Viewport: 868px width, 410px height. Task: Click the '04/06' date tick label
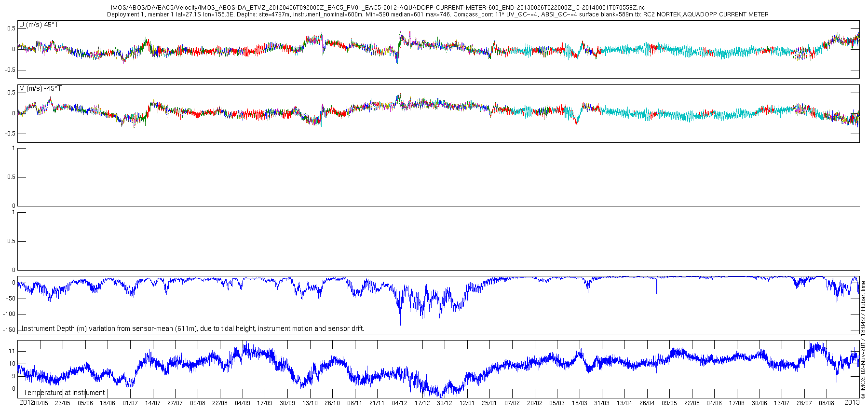[x=714, y=403]
